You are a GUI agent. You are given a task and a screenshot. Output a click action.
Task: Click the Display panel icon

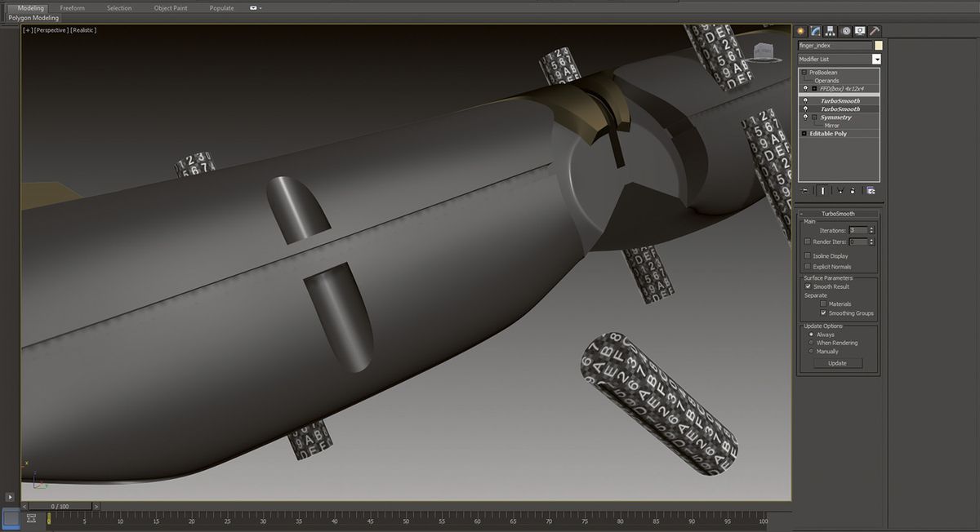click(x=859, y=30)
